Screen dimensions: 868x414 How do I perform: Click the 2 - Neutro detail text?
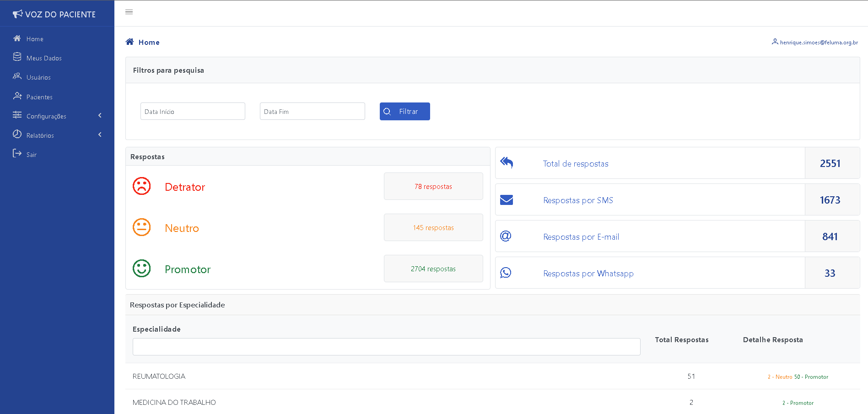point(780,377)
